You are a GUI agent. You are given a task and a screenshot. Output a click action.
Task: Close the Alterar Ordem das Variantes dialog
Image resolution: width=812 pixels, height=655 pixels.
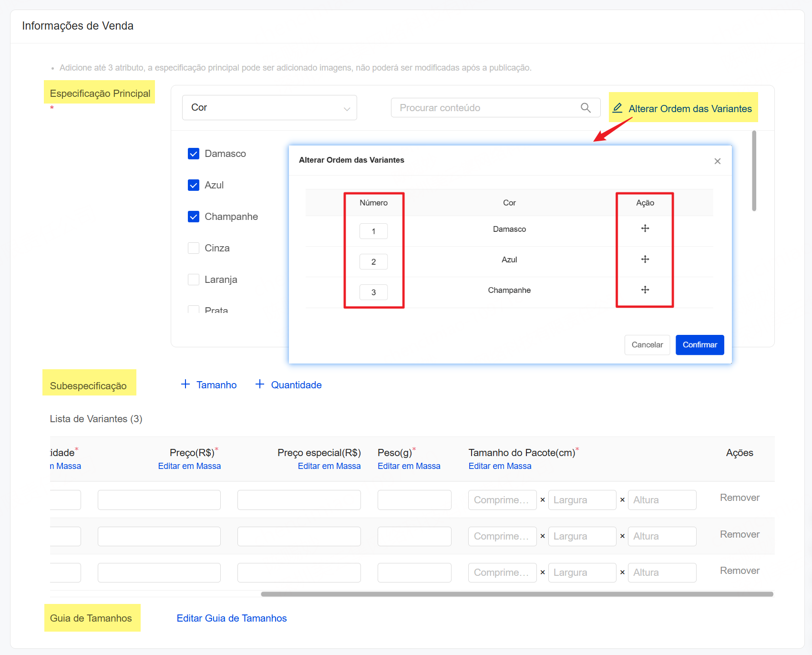point(717,161)
